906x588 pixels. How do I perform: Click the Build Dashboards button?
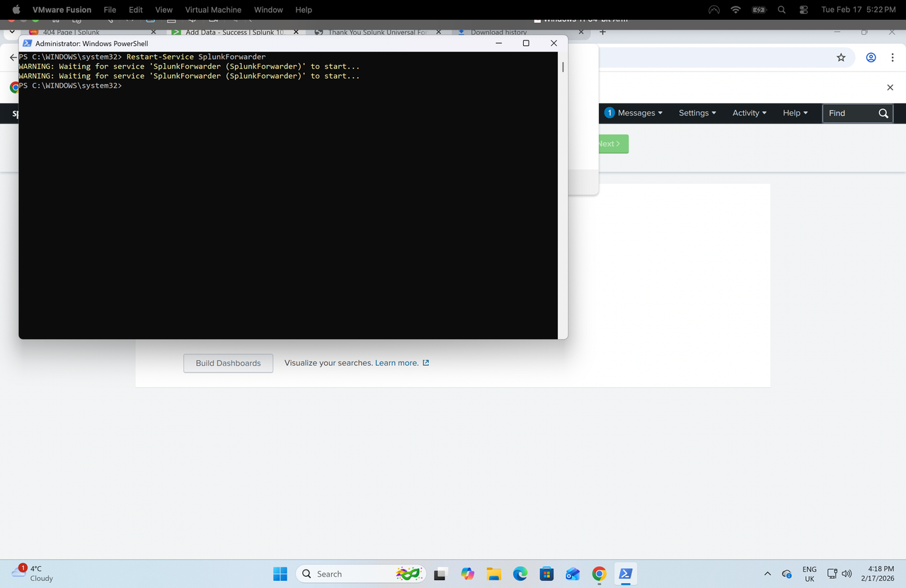coord(228,363)
